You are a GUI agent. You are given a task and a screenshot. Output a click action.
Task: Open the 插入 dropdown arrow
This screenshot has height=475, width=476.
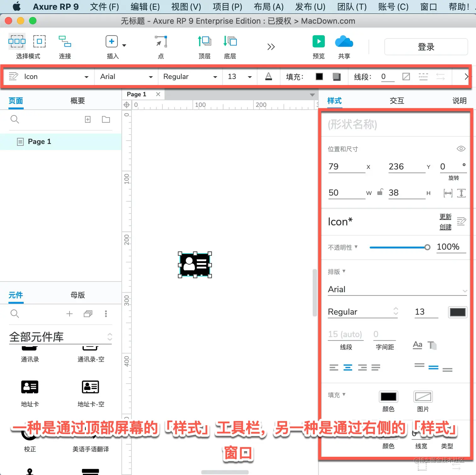tap(124, 45)
